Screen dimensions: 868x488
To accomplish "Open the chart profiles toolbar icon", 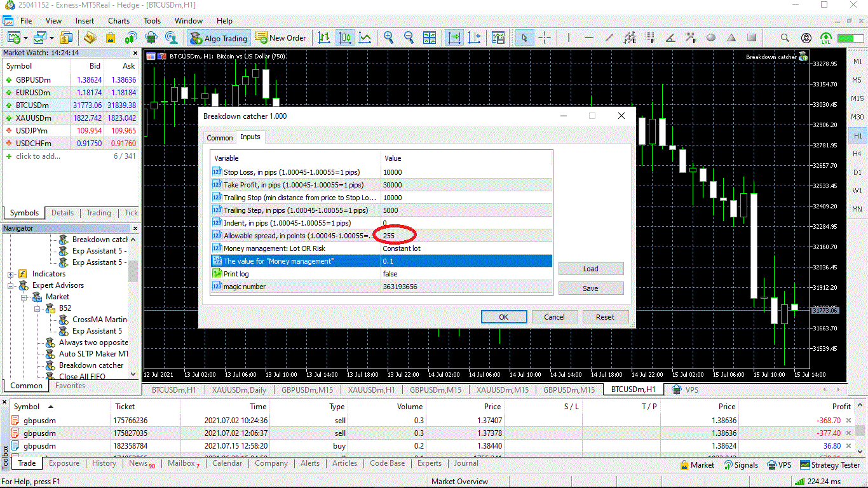I will click(x=40, y=37).
